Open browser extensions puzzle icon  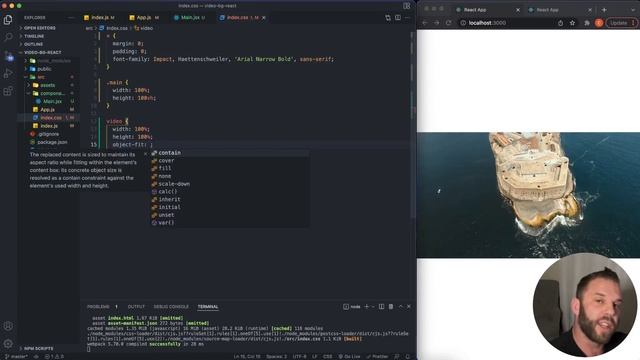pos(587,23)
